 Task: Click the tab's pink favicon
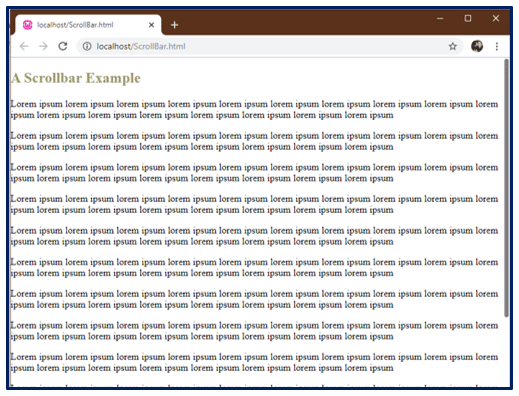coord(28,25)
